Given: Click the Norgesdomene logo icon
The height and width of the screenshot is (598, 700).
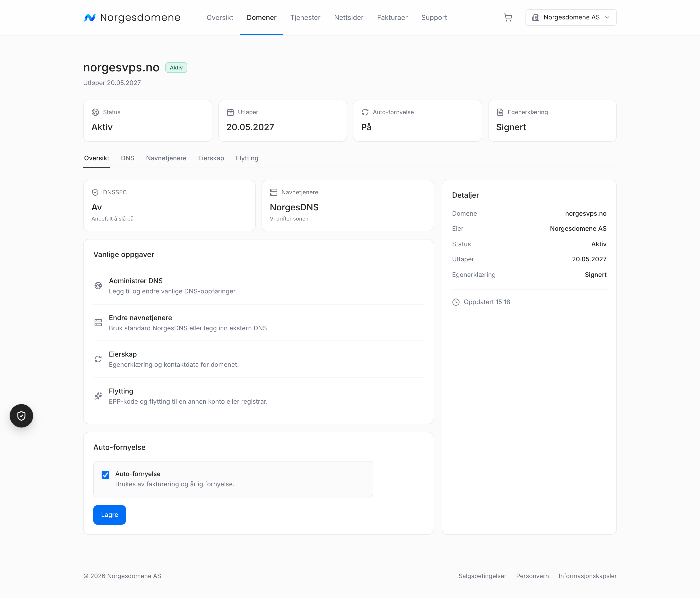Looking at the screenshot, I should 90,17.
